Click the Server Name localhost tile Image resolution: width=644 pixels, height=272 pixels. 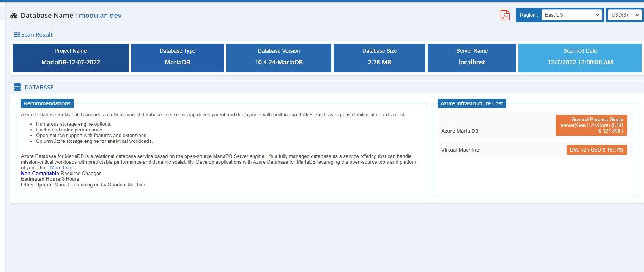tap(472, 58)
